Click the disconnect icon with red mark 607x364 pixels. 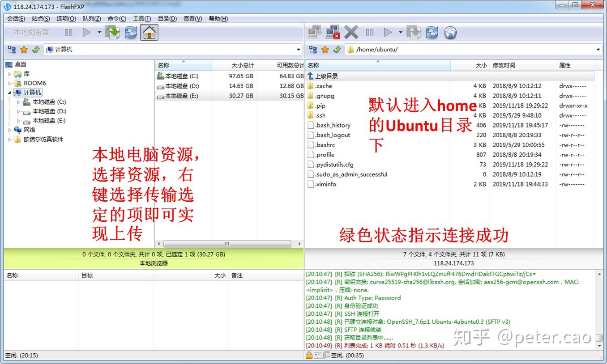[x=333, y=32]
